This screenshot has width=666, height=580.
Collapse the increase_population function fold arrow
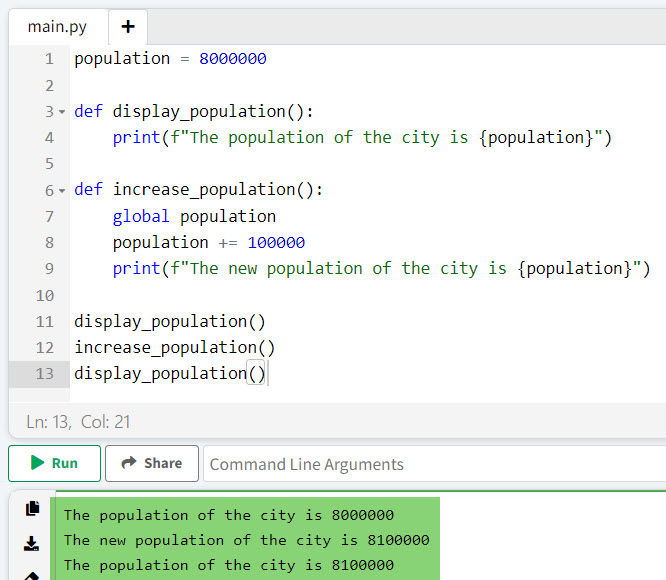point(62,191)
